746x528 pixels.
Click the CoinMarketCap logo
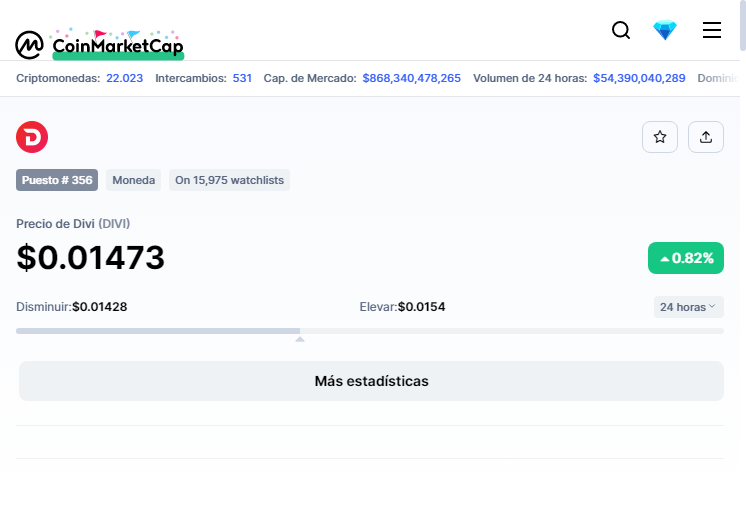coord(99,44)
